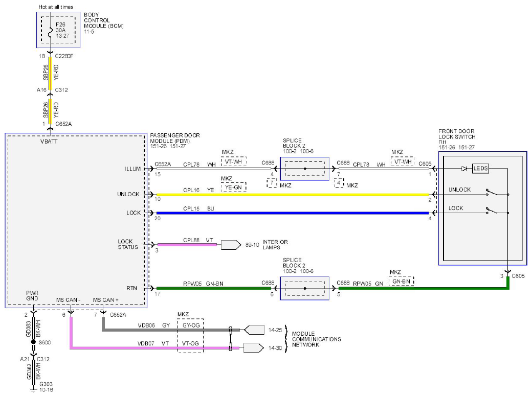The width and height of the screenshot is (532, 397).
Task: Click the Passenger Door Module (PDM) label
Action: (x=175, y=138)
